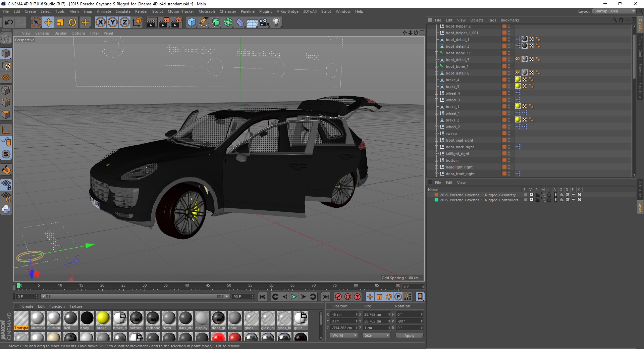
Task: Switch to Texture mode in the left palette
Action: pyautogui.click(x=6, y=66)
